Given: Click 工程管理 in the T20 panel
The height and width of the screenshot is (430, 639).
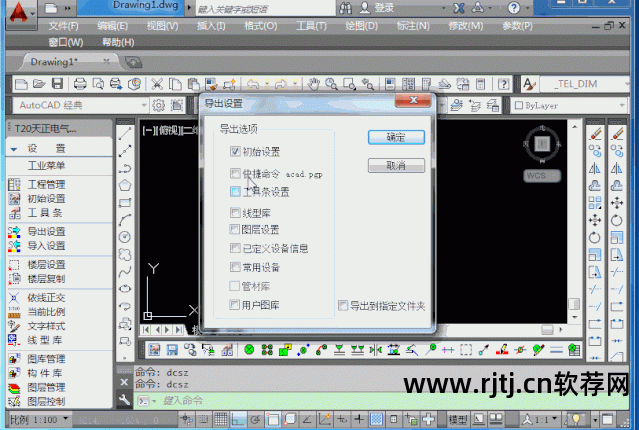Looking at the screenshot, I should [46, 184].
